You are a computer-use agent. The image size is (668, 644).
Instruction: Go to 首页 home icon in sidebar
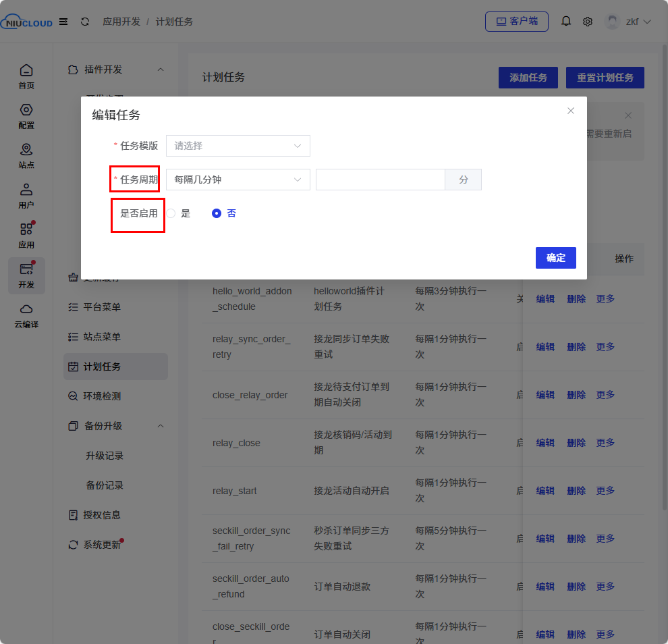[26, 76]
